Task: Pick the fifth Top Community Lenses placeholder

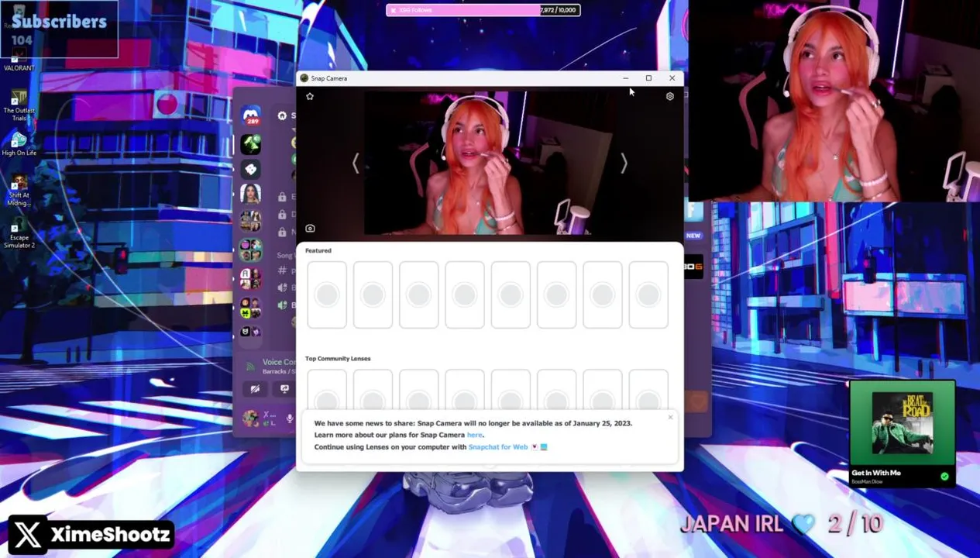Action: pyautogui.click(x=511, y=391)
